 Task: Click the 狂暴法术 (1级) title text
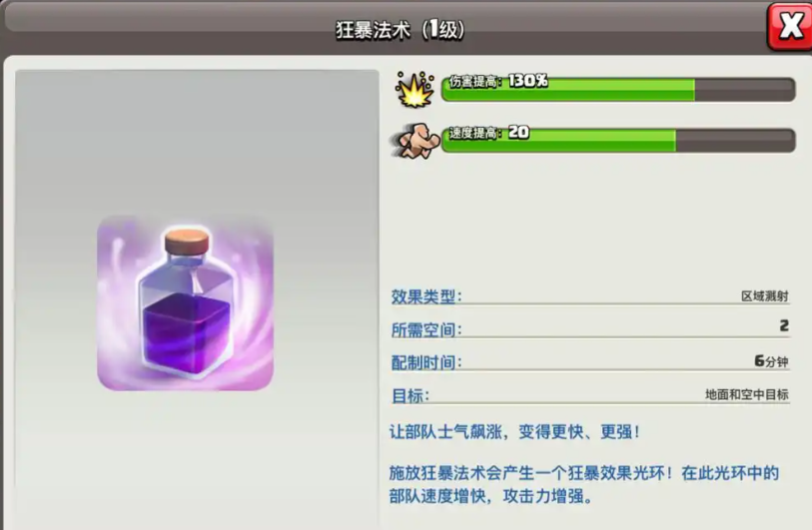click(400, 30)
